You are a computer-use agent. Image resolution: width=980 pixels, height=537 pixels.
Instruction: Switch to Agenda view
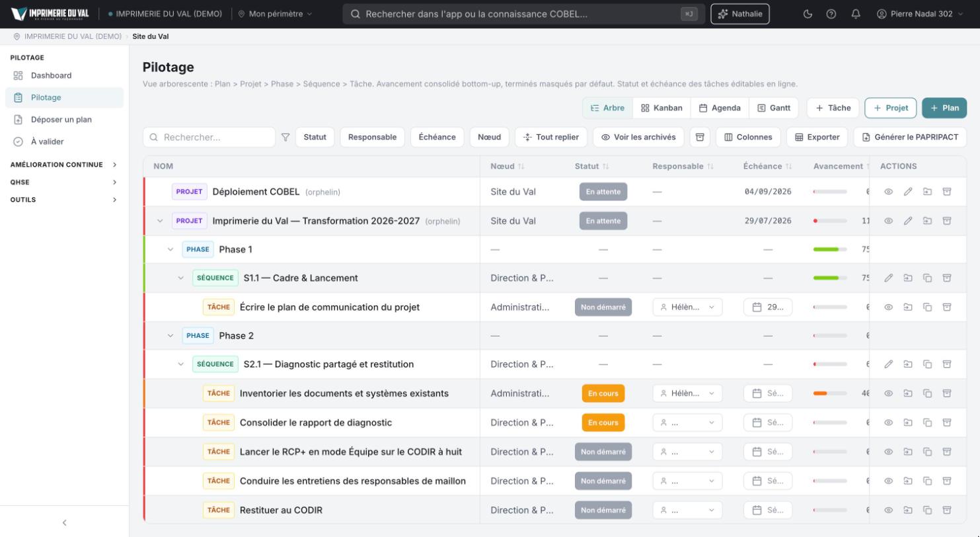tap(720, 108)
